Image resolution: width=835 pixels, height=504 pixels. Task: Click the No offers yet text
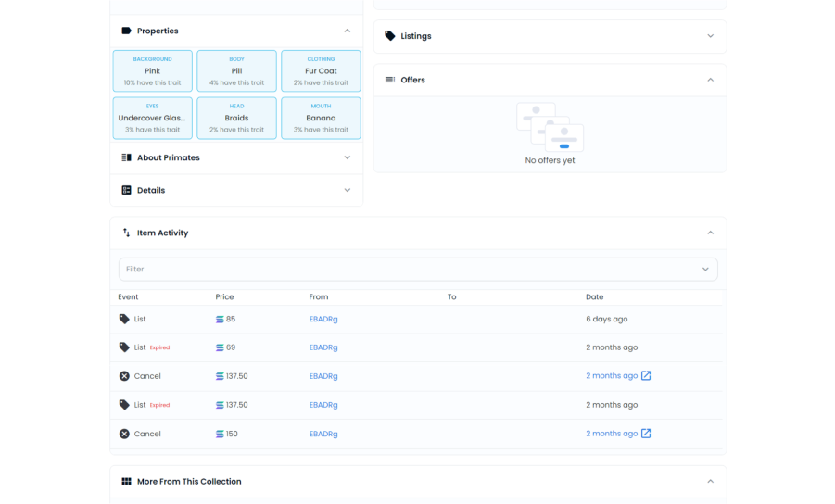coord(550,160)
